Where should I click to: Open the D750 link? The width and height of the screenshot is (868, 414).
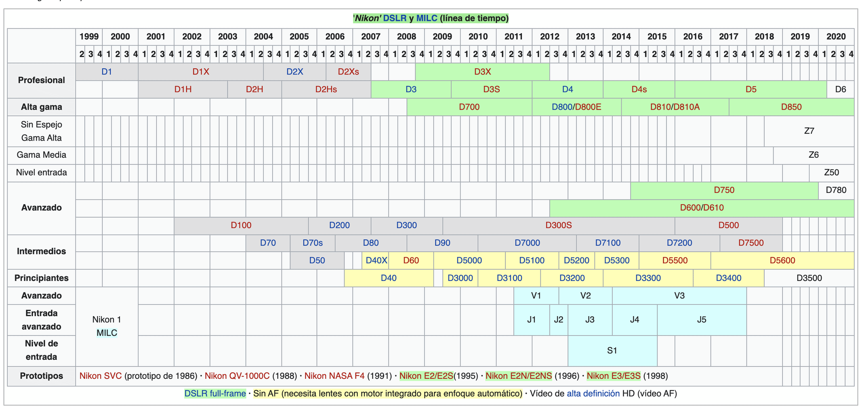tap(724, 190)
